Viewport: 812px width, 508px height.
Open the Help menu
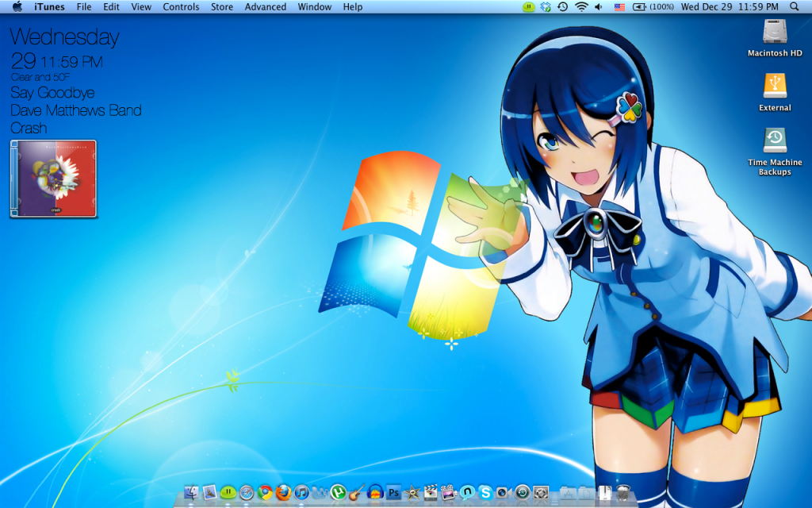tap(353, 6)
